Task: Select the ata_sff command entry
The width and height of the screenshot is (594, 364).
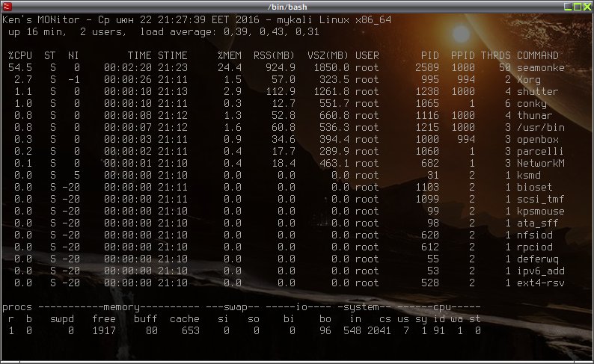Action: [x=538, y=223]
